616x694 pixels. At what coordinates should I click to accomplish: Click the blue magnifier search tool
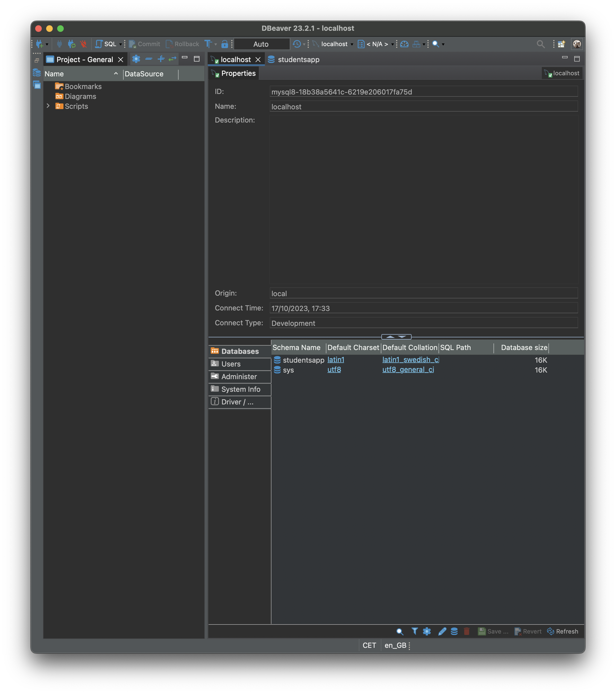pos(436,44)
